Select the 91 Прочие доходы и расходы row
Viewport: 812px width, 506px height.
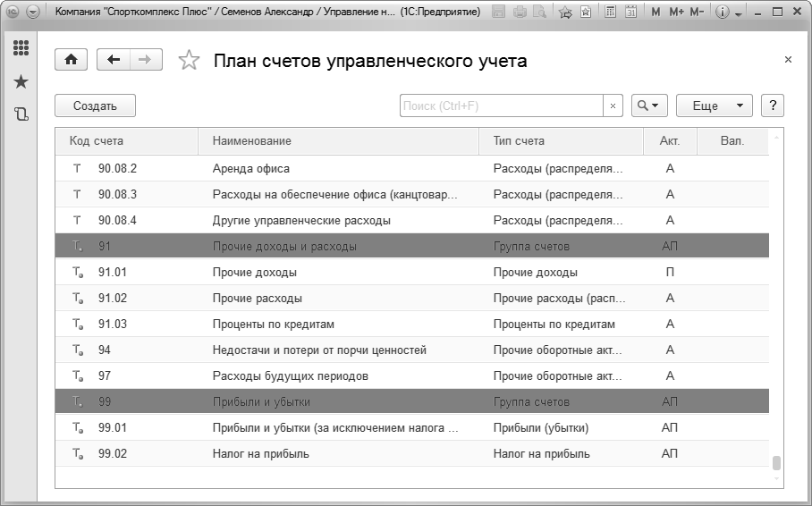[x=411, y=246]
